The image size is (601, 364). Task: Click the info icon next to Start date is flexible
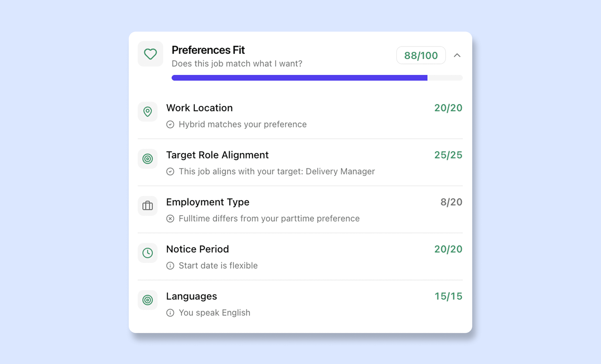[170, 266]
